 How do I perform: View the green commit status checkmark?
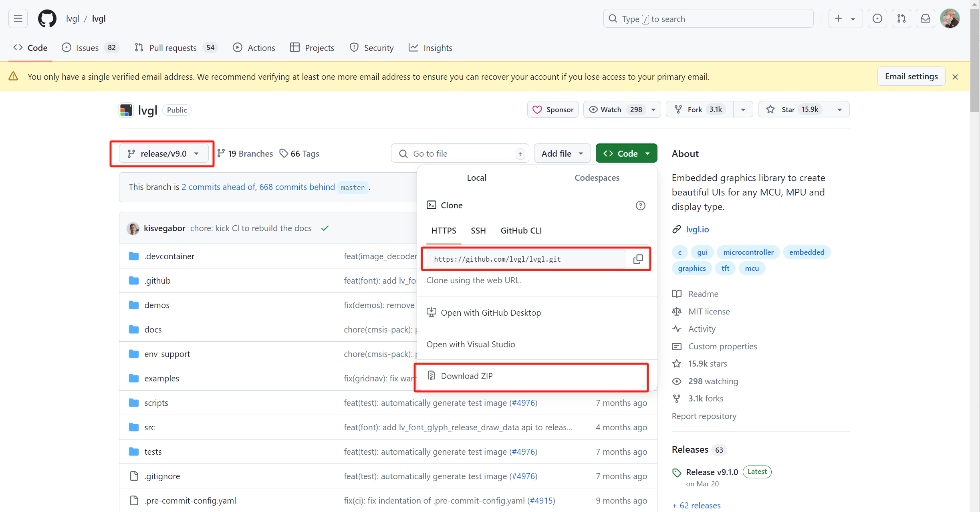click(325, 228)
